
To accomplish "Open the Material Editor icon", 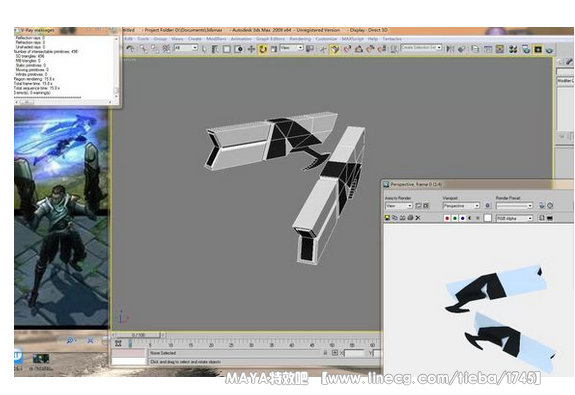I will click(512, 49).
